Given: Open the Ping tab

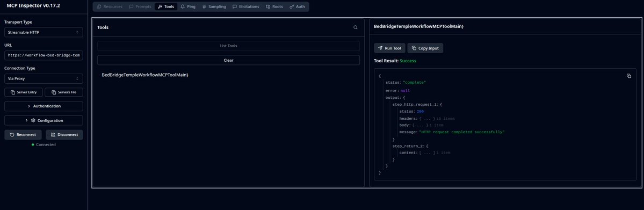Looking at the screenshot, I should pyautogui.click(x=188, y=6).
